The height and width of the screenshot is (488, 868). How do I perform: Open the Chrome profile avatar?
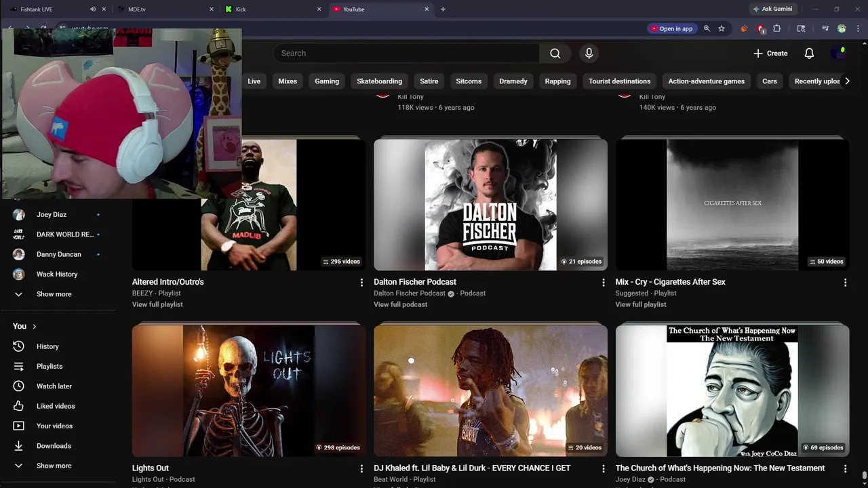point(842,28)
